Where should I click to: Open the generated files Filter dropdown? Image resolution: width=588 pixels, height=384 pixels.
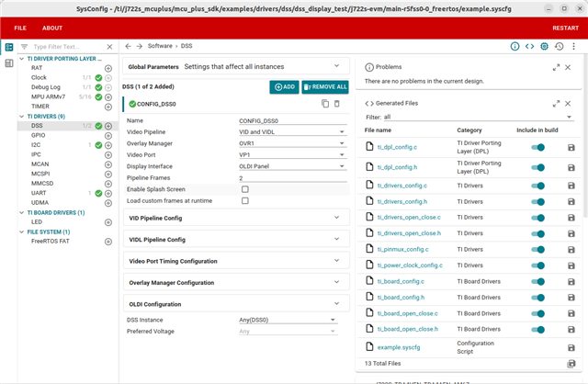pos(479,117)
